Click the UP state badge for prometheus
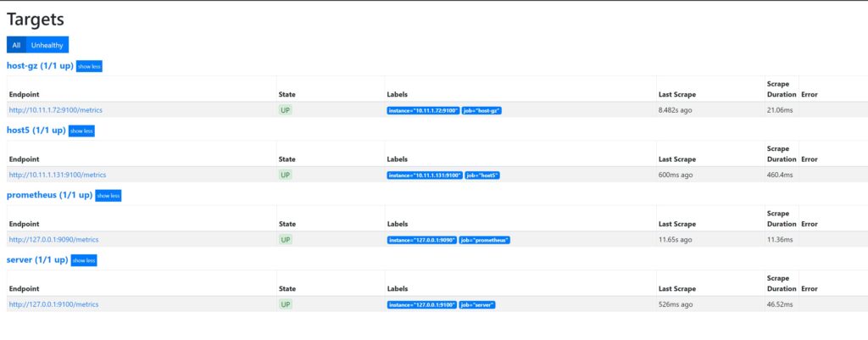This screenshot has width=868, height=340. pos(286,240)
